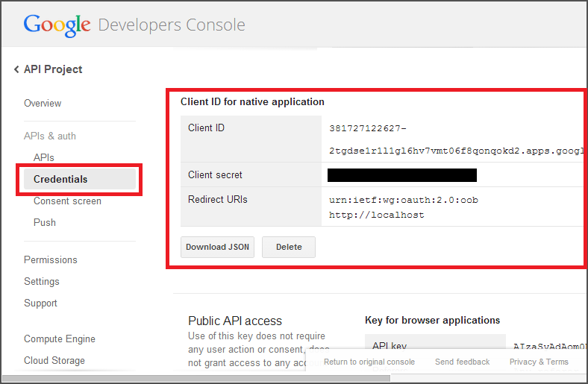Open the Push settings page
Viewport: 588px width, 384px height.
point(45,222)
